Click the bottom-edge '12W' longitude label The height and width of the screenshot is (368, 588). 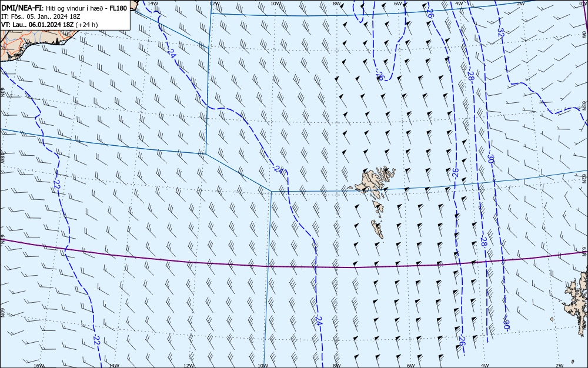(x=189, y=366)
